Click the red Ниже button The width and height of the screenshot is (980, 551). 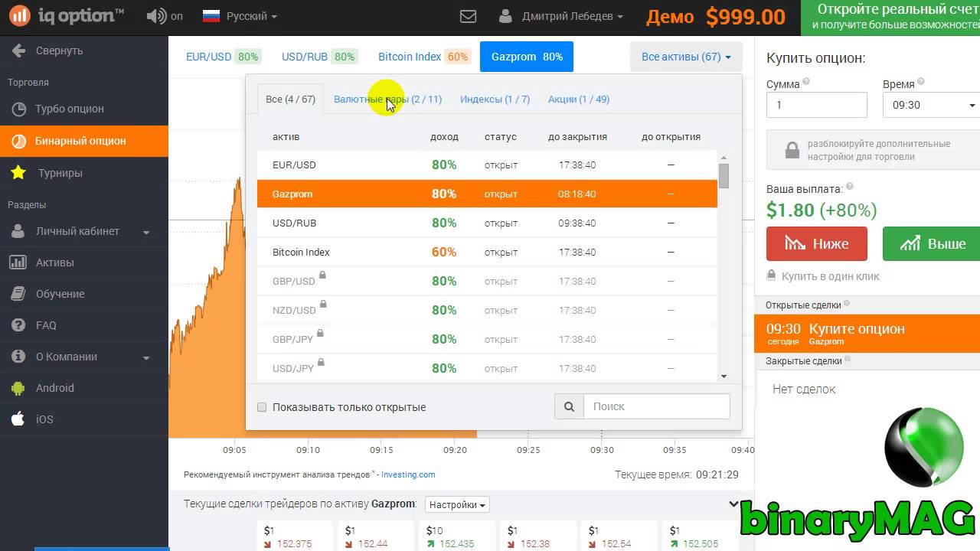pos(817,244)
